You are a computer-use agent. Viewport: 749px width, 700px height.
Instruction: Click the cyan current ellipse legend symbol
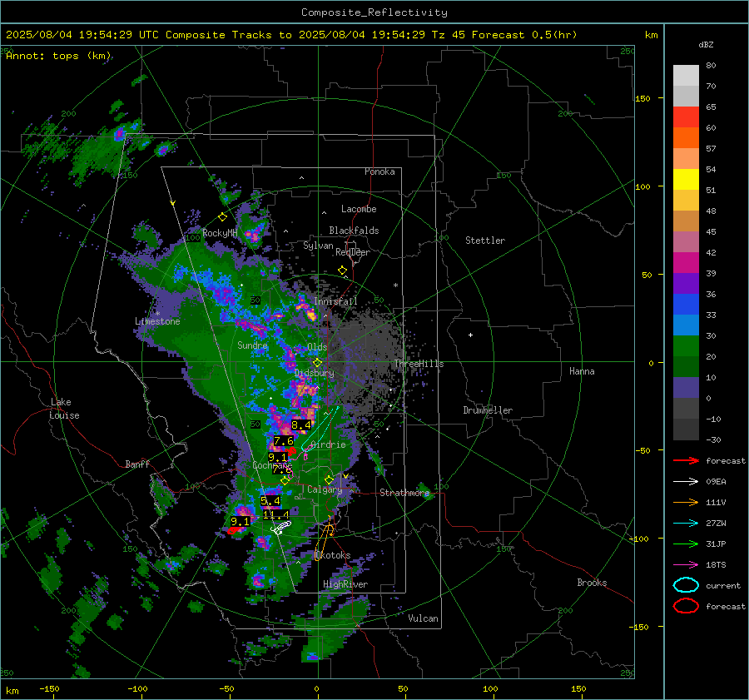coord(686,585)
